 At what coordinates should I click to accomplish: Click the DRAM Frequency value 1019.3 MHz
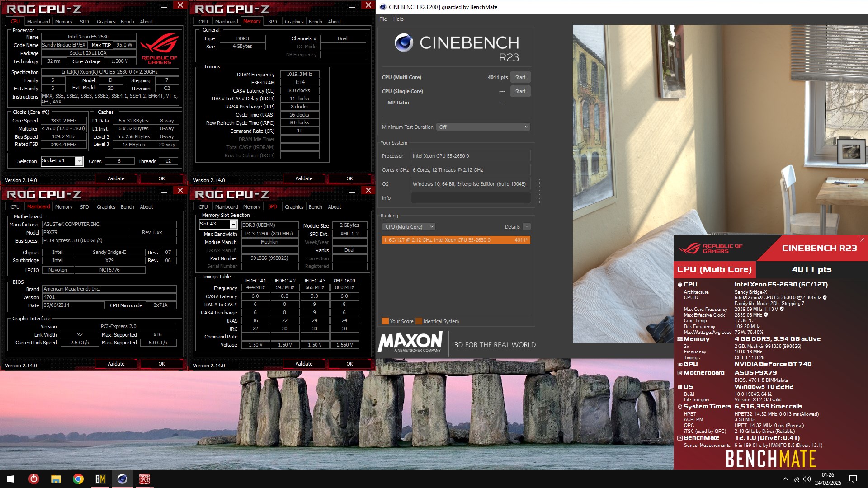pos(299,74)
